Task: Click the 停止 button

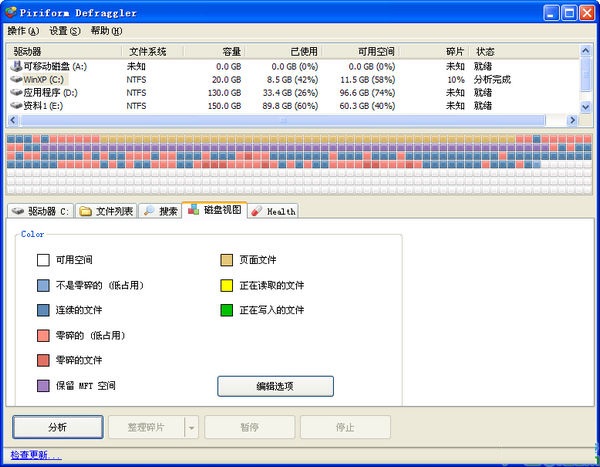Action: tap(345, 427)
